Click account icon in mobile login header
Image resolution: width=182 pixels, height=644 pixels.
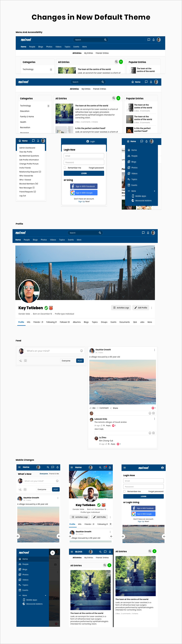tap(162, 468)
